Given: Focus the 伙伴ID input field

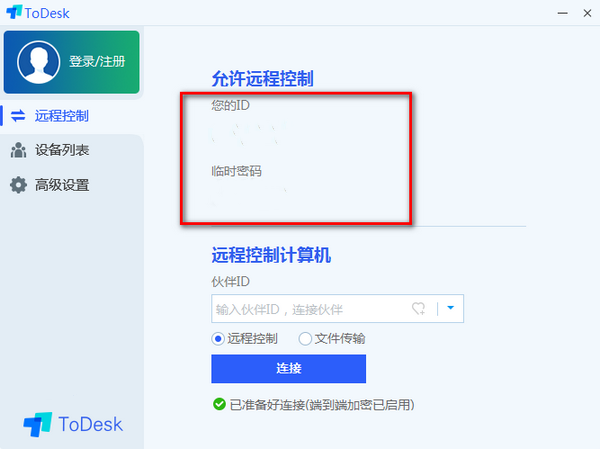Looking at the screenshot, I should tap(337, 309).
